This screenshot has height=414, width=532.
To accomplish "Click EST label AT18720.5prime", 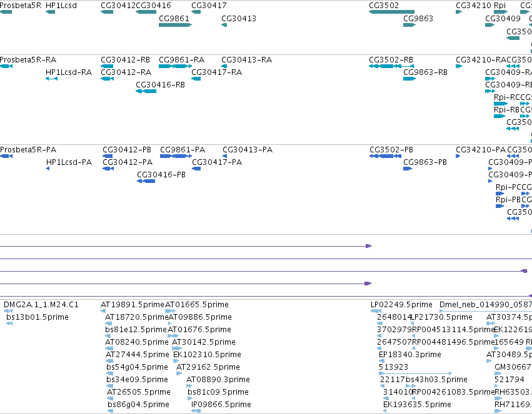I will (x=137, y=317).
